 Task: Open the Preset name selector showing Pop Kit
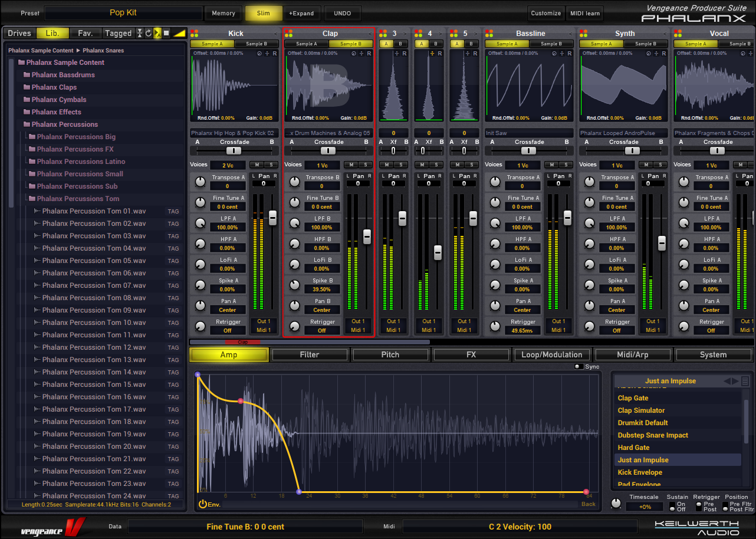click(x=123, y=13)
